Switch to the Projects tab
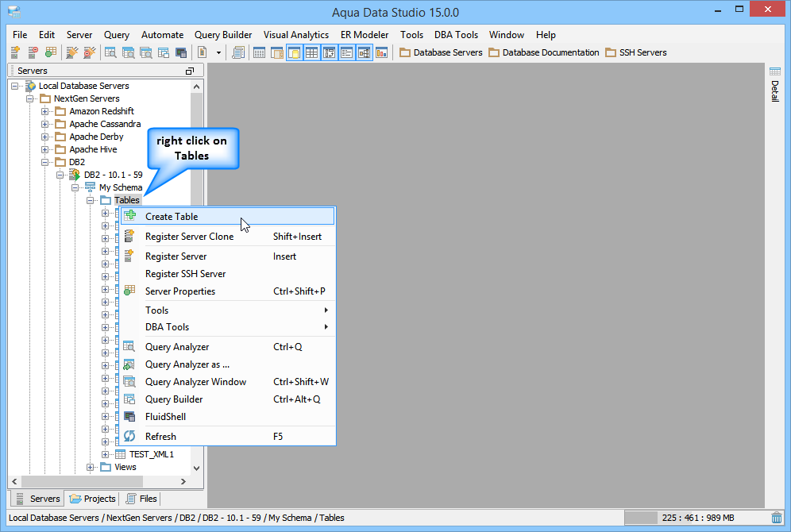791x532 pixels. [92, 498]
